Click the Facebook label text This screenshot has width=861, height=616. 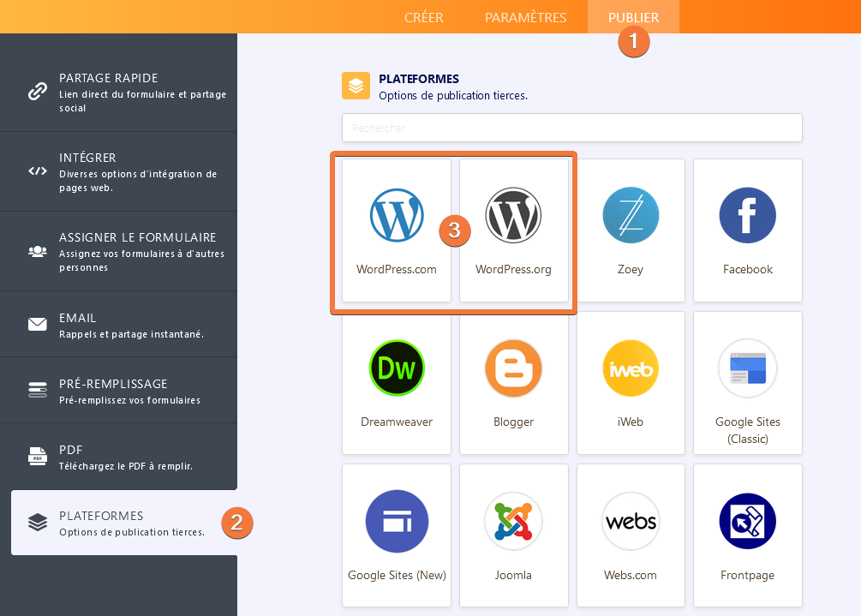click(x=747, y=270)
